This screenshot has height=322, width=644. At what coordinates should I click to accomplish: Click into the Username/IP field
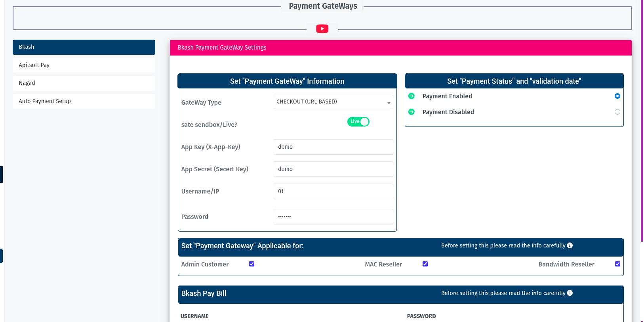[333, 192]
